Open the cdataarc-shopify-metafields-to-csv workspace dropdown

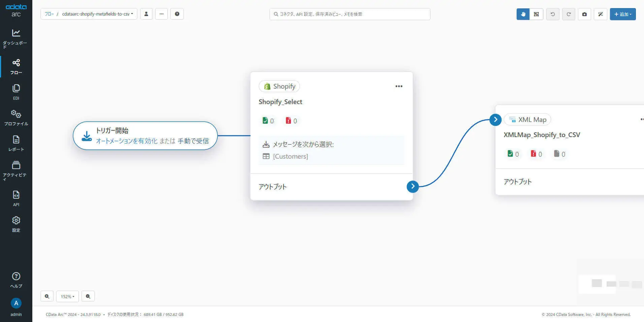98,14
